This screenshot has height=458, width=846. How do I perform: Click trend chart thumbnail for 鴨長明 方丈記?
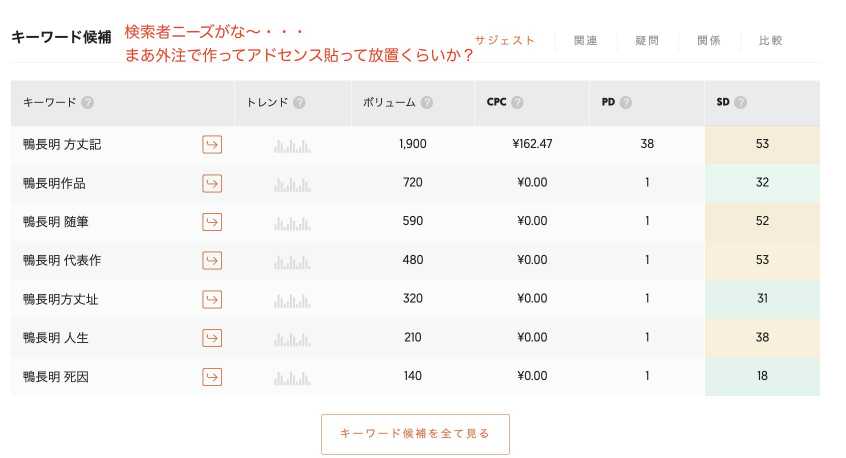click(292, 146)
